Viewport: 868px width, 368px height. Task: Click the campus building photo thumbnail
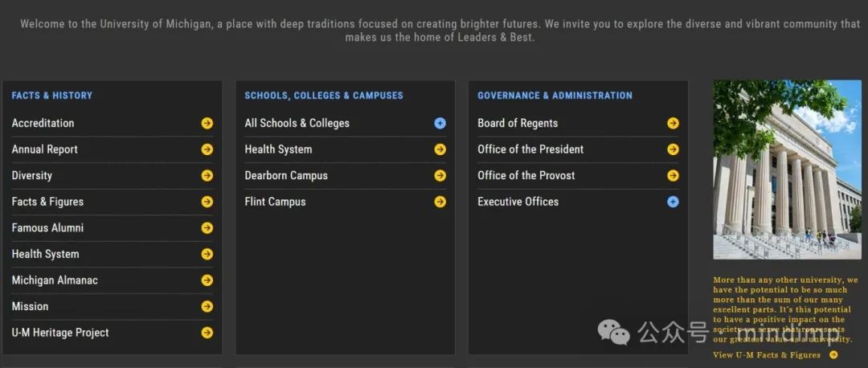tap(787, 170)
